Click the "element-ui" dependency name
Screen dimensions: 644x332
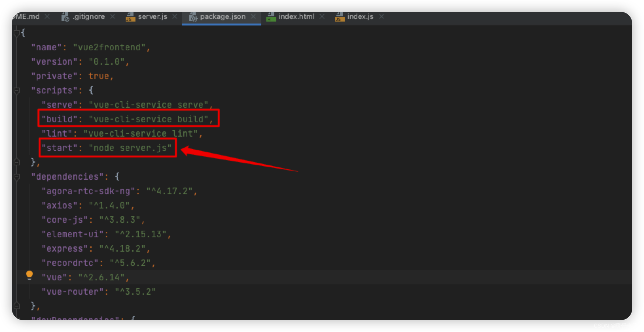[72, 234]
